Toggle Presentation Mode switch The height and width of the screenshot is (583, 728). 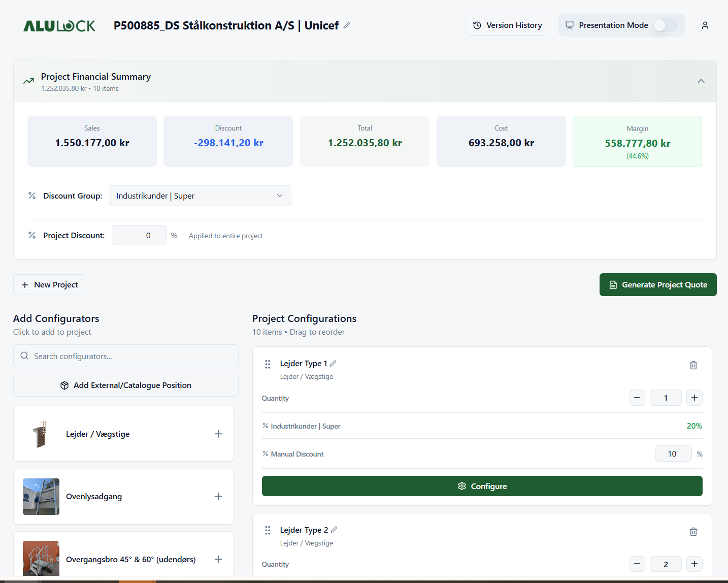(x=665, y=25)
